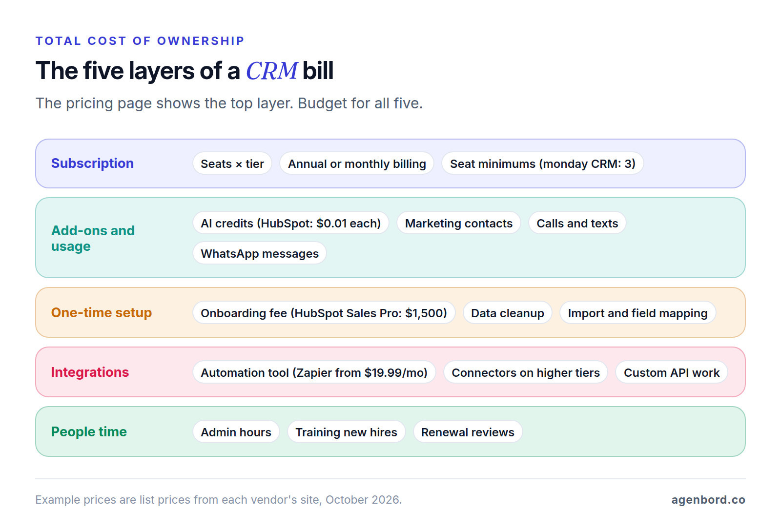Click the subtitle about the pricing page
781x532 pixels.
pos(229,103)
